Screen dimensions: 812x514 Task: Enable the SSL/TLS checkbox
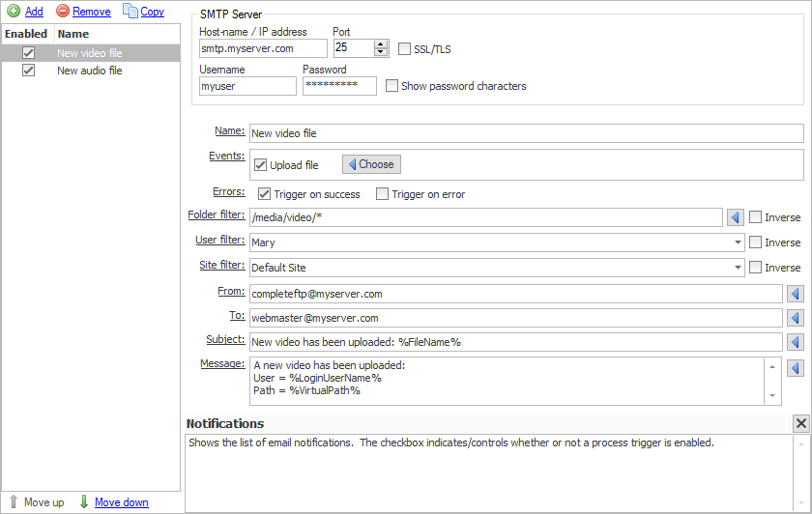(405, 49)
